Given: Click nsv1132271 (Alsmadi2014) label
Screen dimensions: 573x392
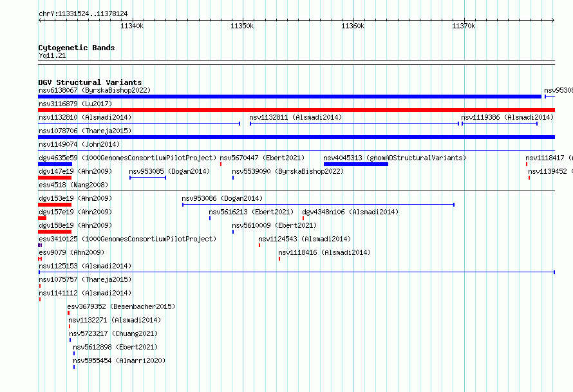Looking at the screenshot, I should (x=115, y=320).
